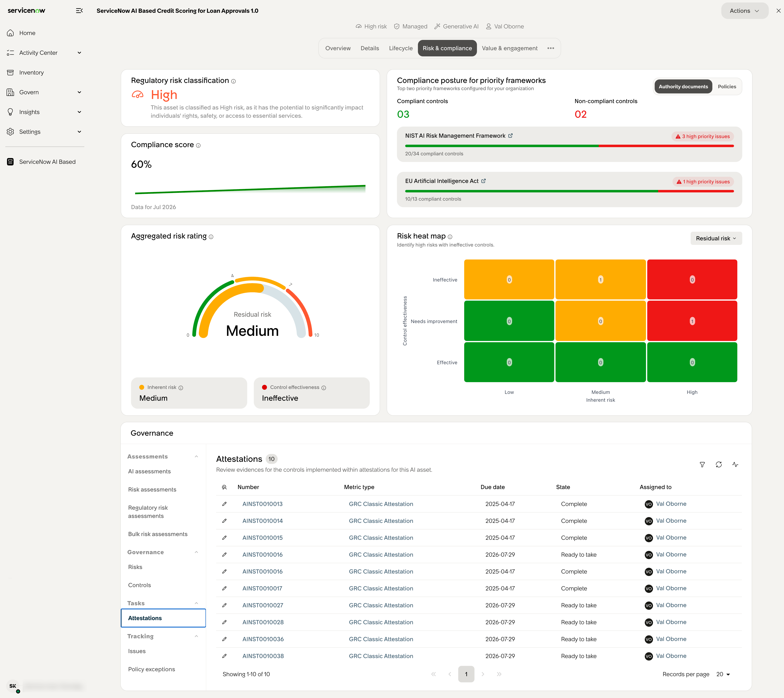Open the Residual risk dropdown
This screenshot has width=784, height=698.
(x=716, y=238)
